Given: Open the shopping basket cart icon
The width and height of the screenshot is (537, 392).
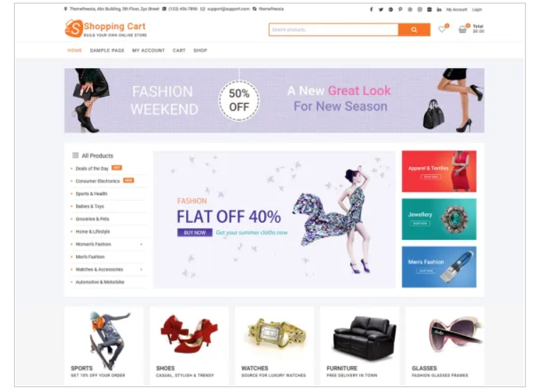Looking at the screenshot, I should coord(462,29).
